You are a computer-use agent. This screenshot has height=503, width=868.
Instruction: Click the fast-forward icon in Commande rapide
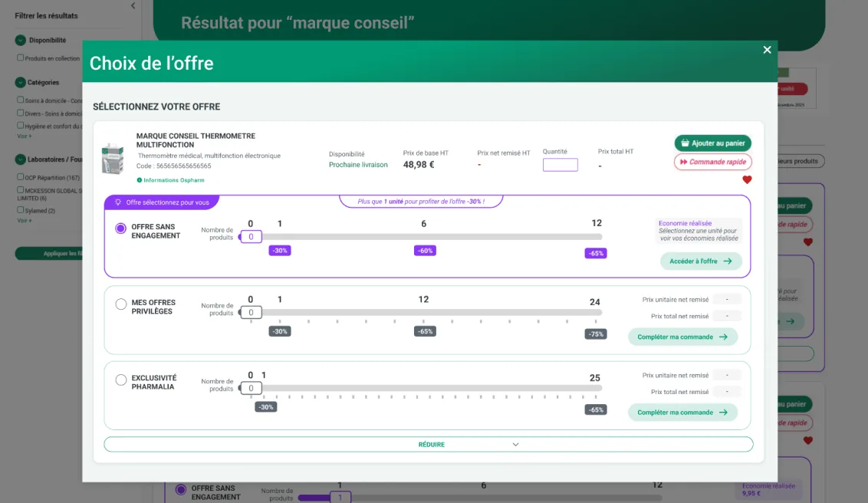684,162
